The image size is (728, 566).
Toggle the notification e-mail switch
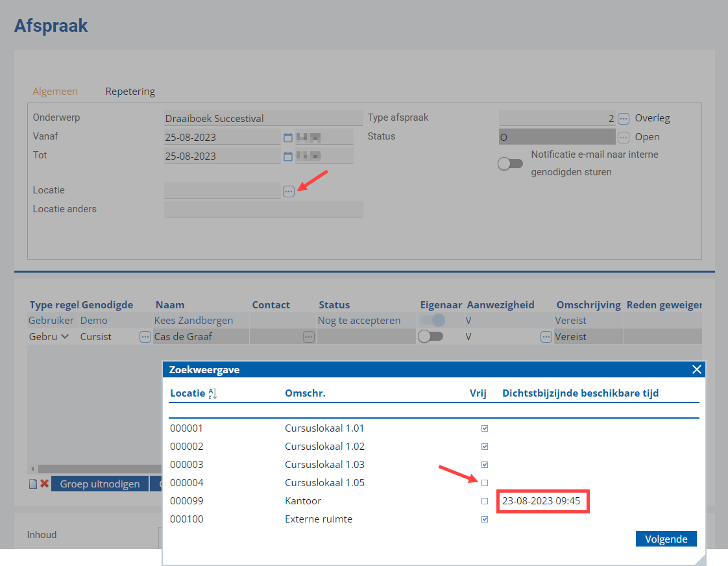510,164
